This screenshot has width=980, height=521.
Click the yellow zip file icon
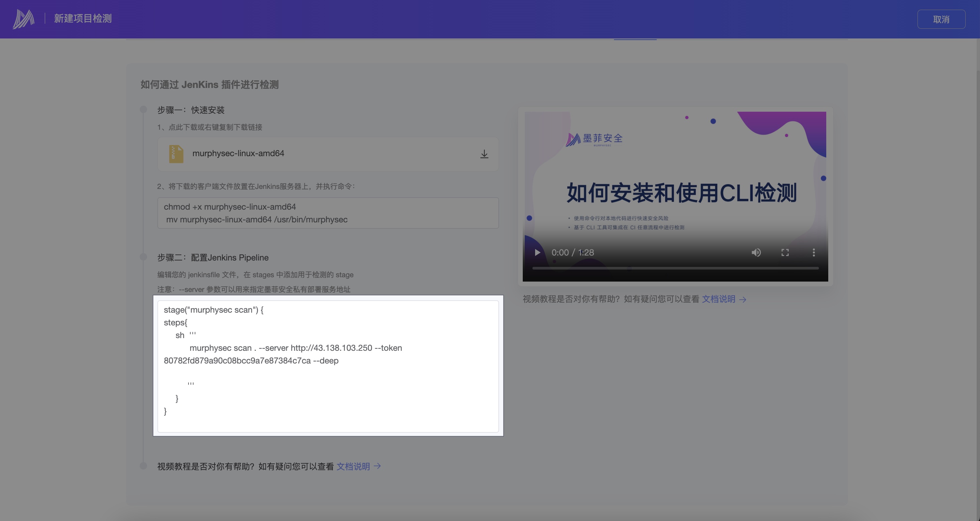[x=176, y=154]
